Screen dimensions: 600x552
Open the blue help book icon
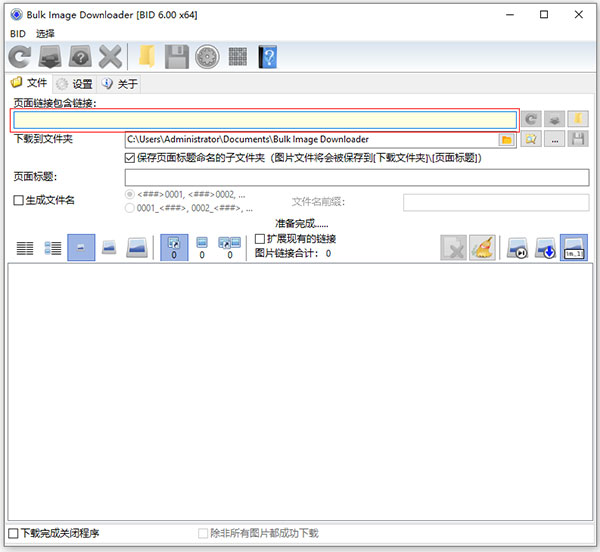point(267,57)
